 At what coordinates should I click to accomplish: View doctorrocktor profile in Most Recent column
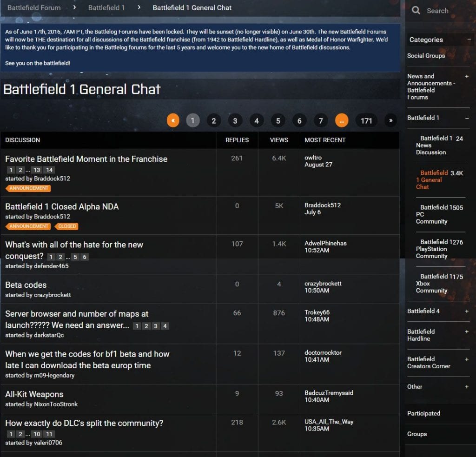coord(323,352)
